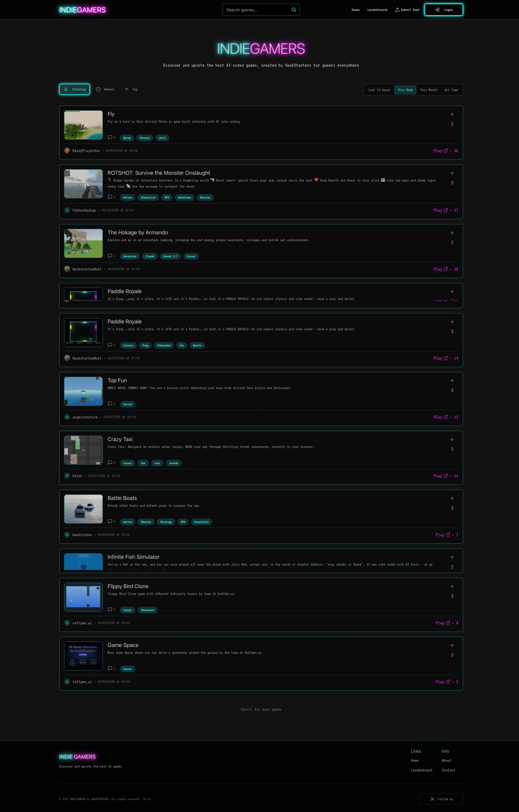Select the threejs tag on Fly
Viewport: 519px width, 812px height.
pos(144,138)
